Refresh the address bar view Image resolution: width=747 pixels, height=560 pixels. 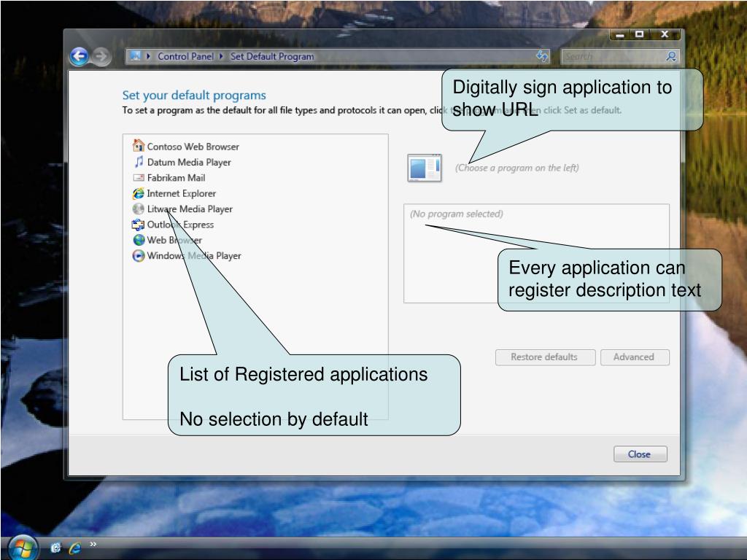[x=542, y=56]
